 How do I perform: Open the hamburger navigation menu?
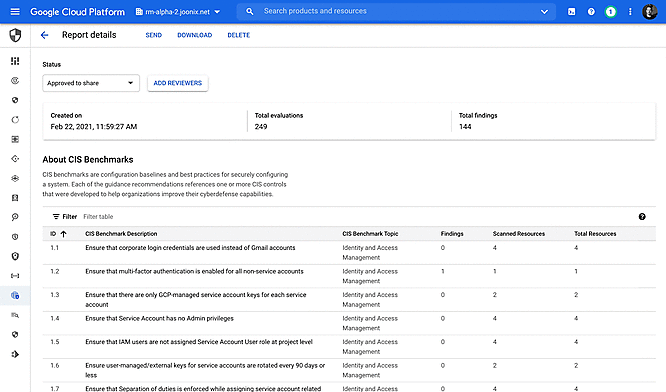click(15, 11)
